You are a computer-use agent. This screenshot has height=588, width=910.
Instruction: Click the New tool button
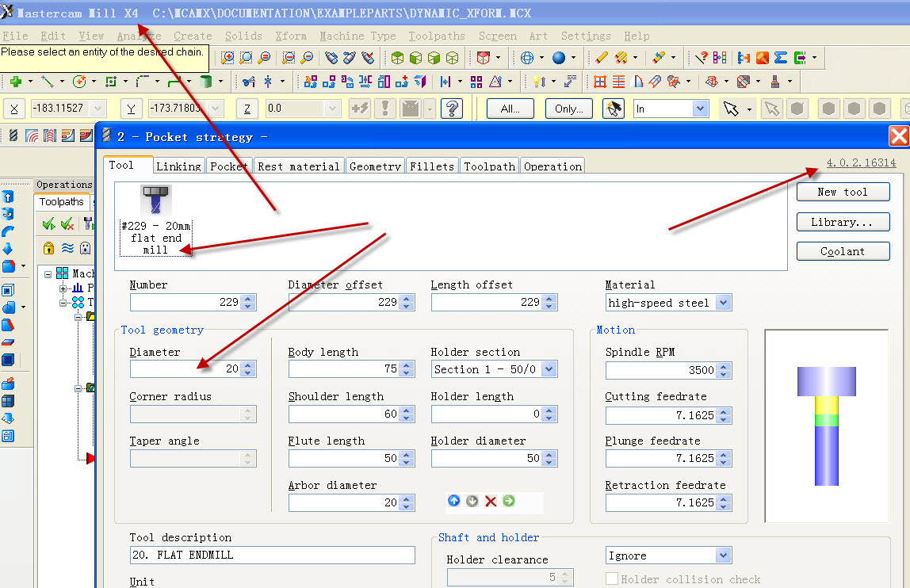tap(843, 192)
